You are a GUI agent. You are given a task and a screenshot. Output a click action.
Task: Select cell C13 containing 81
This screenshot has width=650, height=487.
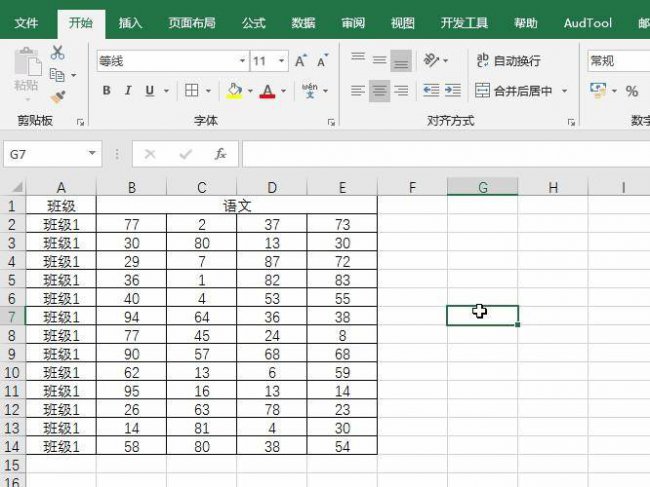(x=201, y=428)
